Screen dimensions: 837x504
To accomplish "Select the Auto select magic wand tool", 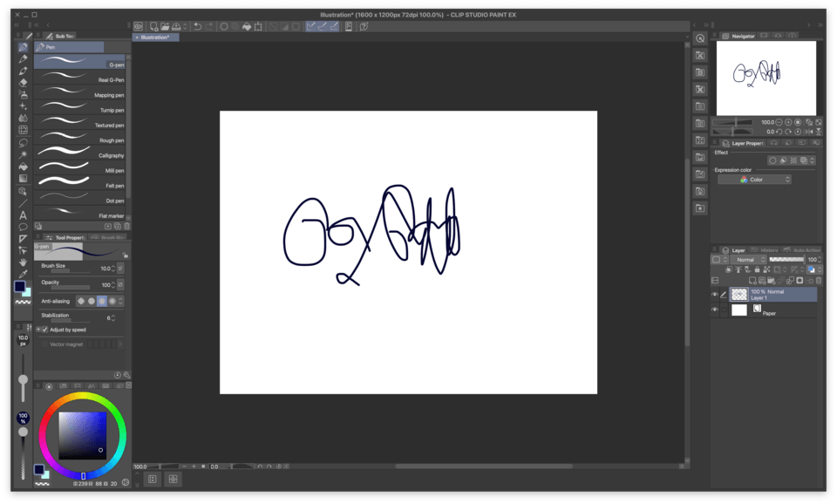I will click(24, 154).
